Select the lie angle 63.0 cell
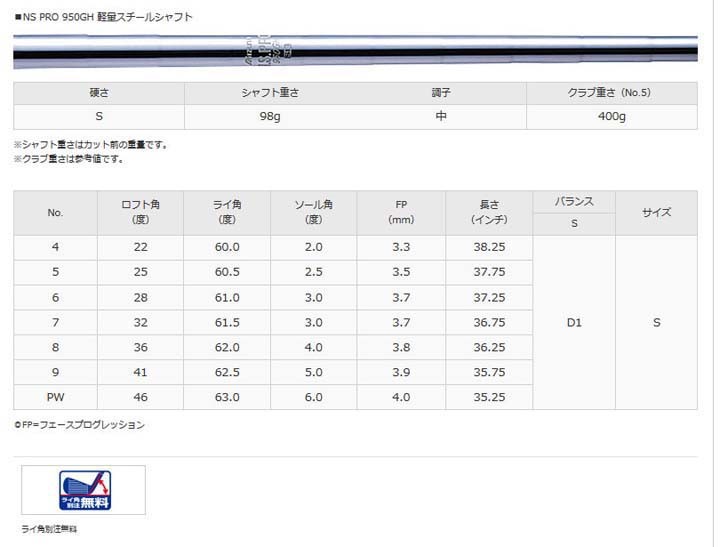 [x=227, y=397]
